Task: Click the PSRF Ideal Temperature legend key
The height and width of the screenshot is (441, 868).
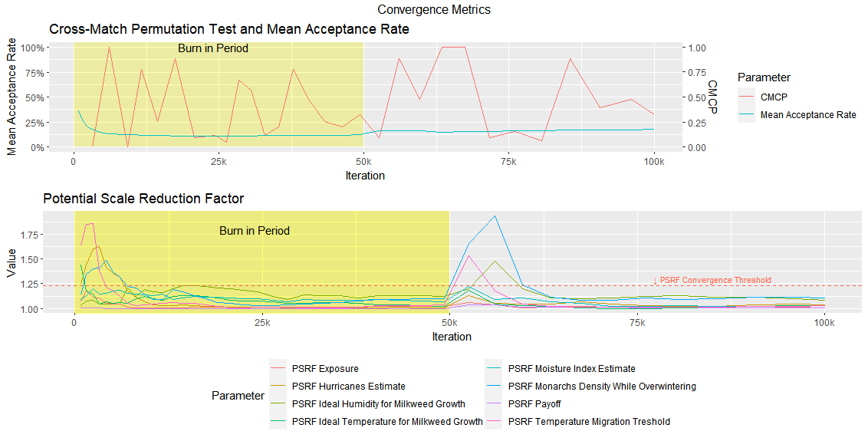Action: click(x=278, y=422)
